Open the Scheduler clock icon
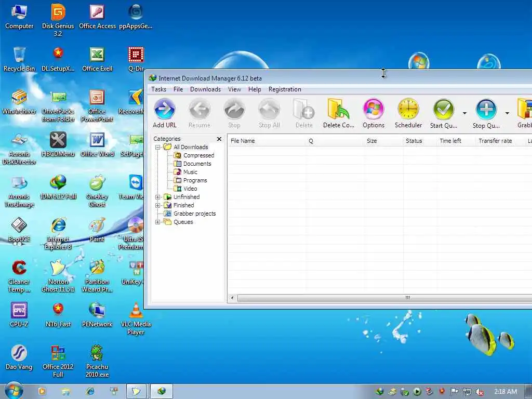This screenshot has height=399, width=532. coord(408,109)
